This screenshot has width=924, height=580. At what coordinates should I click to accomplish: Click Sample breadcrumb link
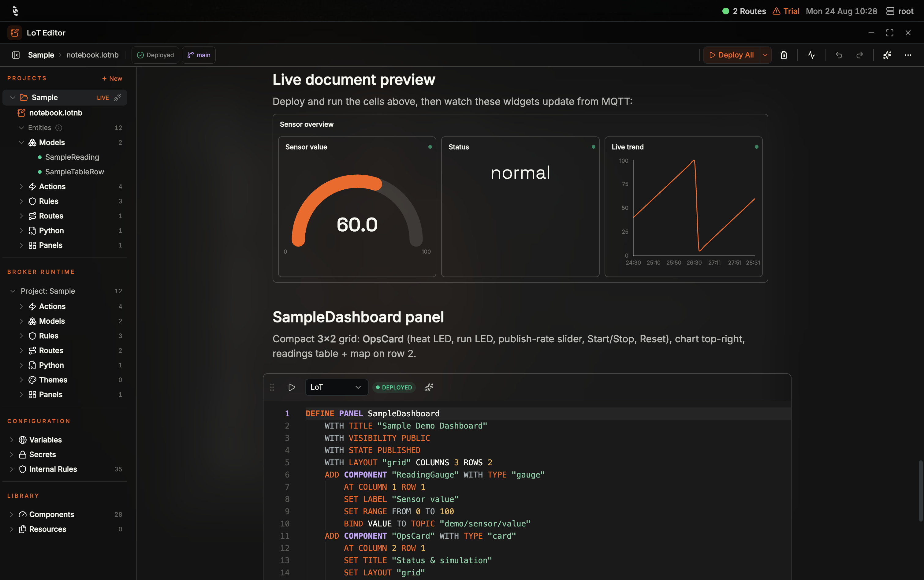(41, 55)
